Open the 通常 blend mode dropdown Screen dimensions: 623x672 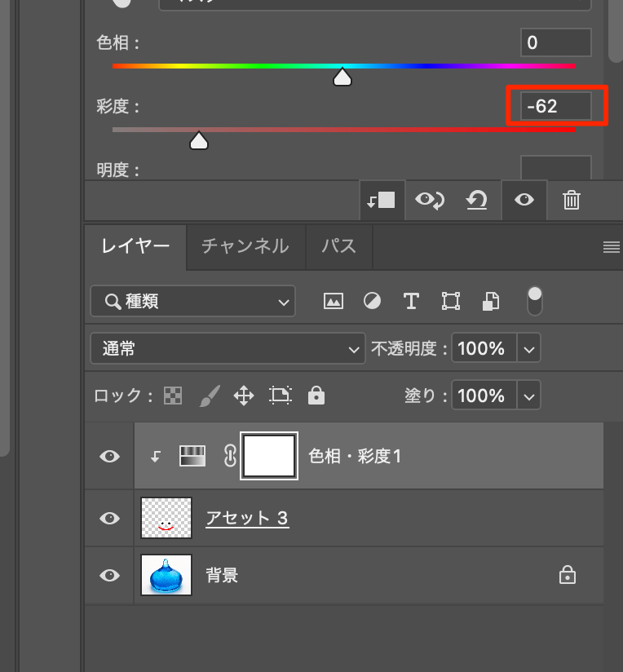pos(228,349)
